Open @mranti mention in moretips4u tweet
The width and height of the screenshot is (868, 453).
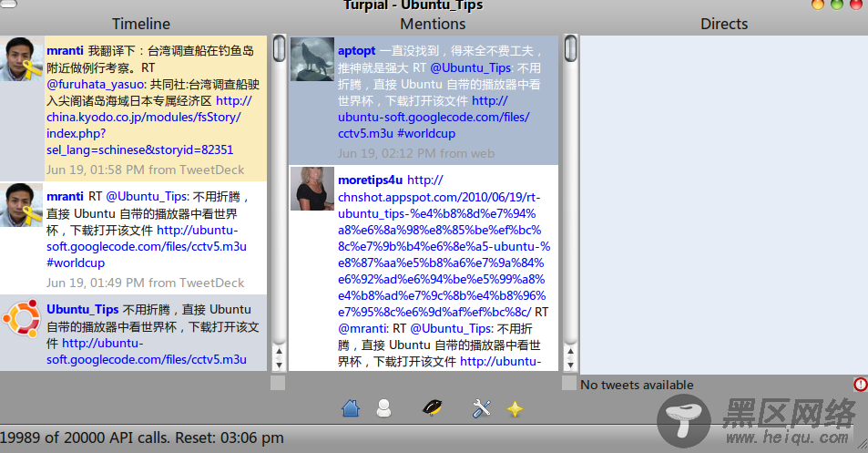(363, 328)
